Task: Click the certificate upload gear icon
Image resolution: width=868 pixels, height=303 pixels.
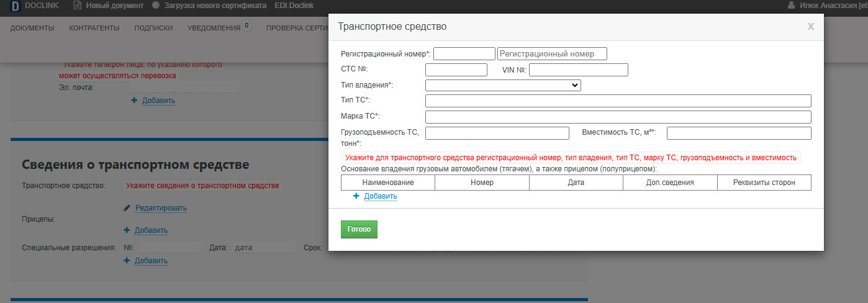Action: point(156,5)
